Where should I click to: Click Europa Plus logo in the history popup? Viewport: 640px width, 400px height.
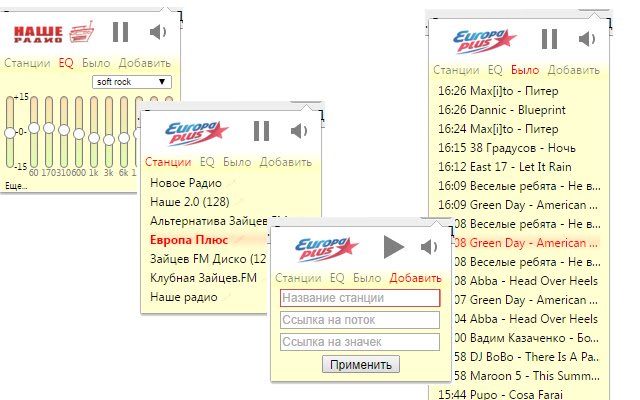coord(484,41)
